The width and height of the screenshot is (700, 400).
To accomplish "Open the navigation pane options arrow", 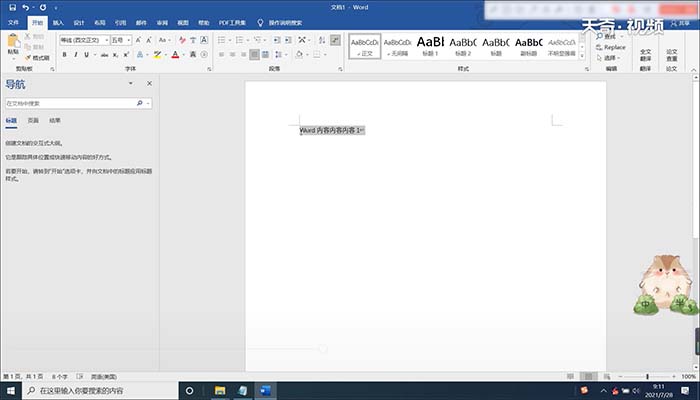I will pyautogui.click(x=130, y=83).
